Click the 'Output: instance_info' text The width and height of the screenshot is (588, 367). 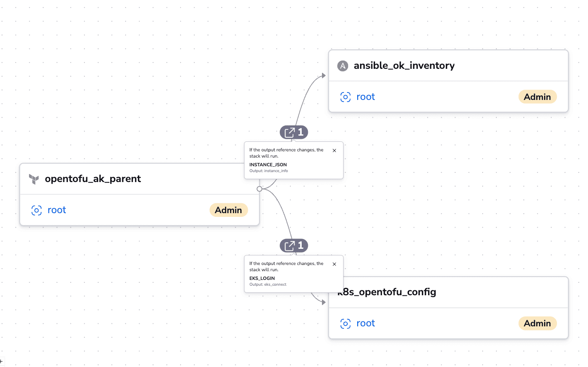point(269,171)
